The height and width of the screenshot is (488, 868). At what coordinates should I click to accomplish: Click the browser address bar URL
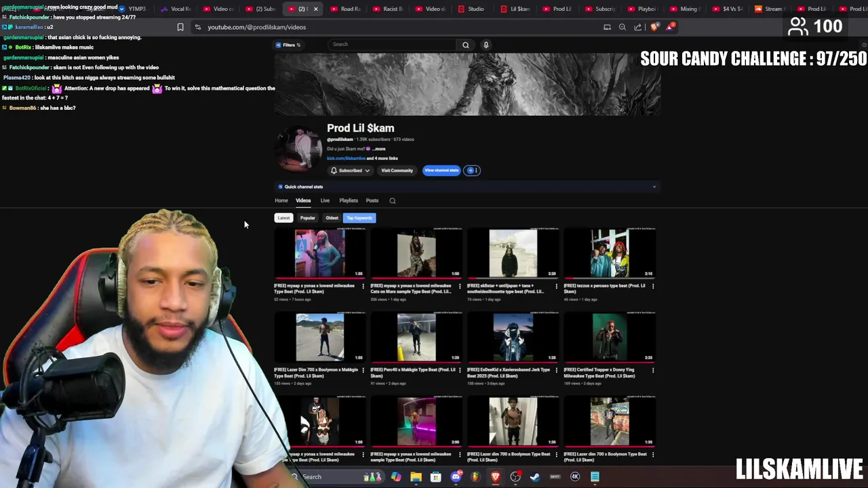tap(256, 27)
